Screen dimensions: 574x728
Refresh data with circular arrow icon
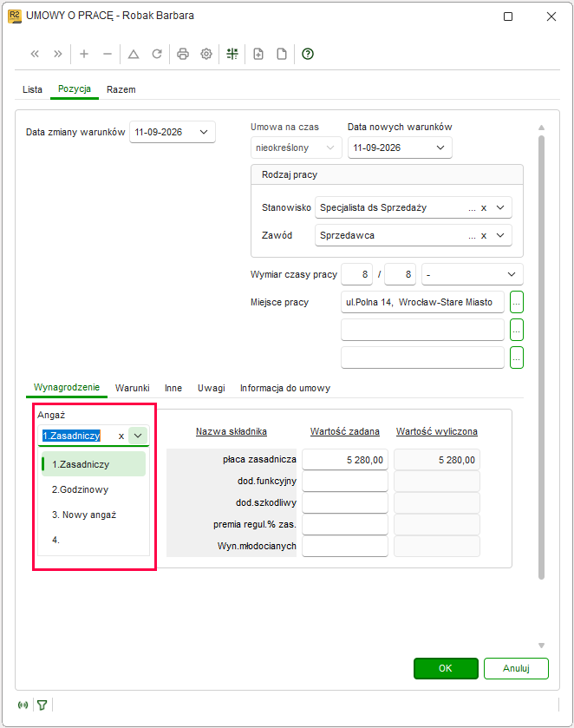pos(157,54)
